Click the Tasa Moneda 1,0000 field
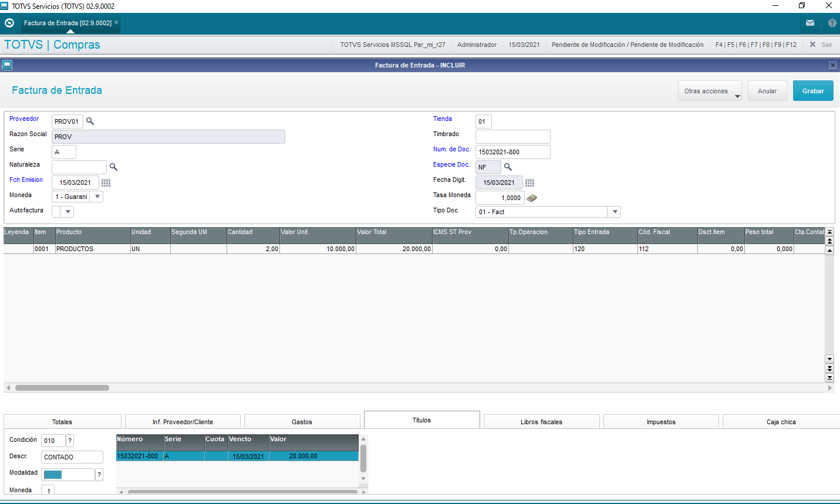Viewport: 840px width, 504px height. coord(500,198)
